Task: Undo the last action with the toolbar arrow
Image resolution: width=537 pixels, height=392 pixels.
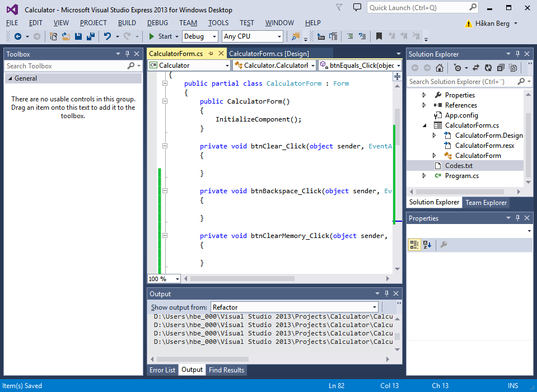Action: [x=108, y=36]
